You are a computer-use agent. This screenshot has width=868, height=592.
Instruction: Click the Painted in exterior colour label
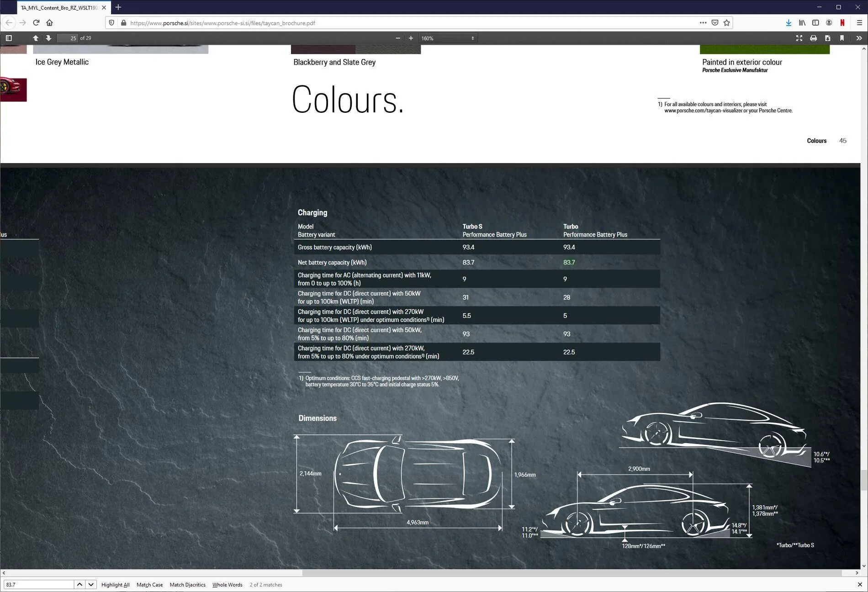[742, 62]
